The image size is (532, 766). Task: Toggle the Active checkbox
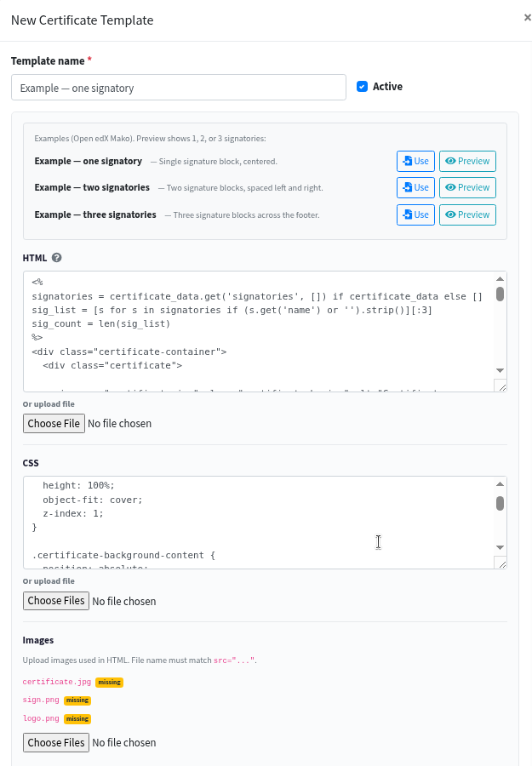click(362, 87)
